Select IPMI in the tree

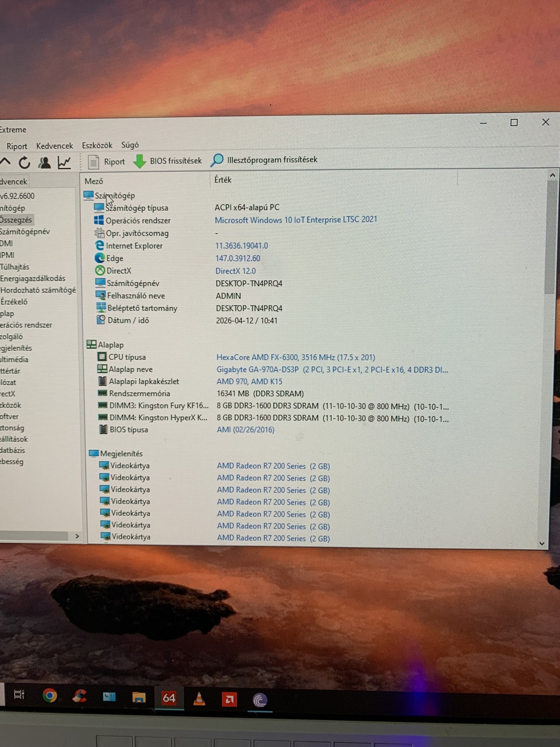[7, 255]
